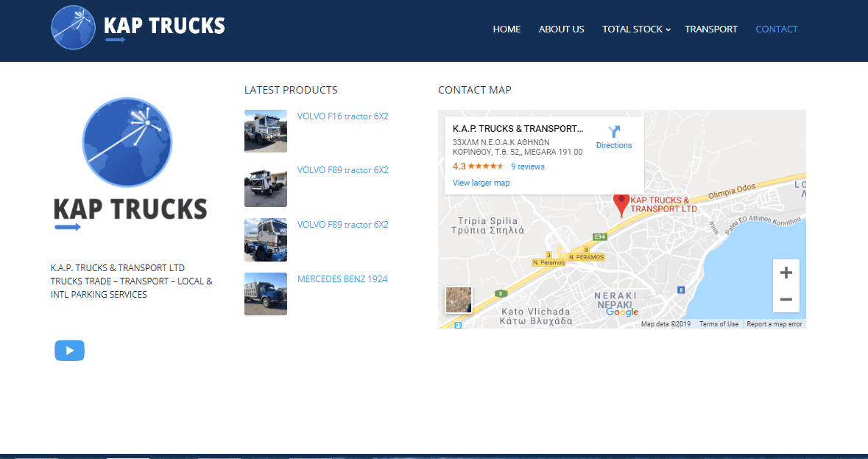Click the 4.3 star rating on map card
868x459 pixels.
(478, 166)
